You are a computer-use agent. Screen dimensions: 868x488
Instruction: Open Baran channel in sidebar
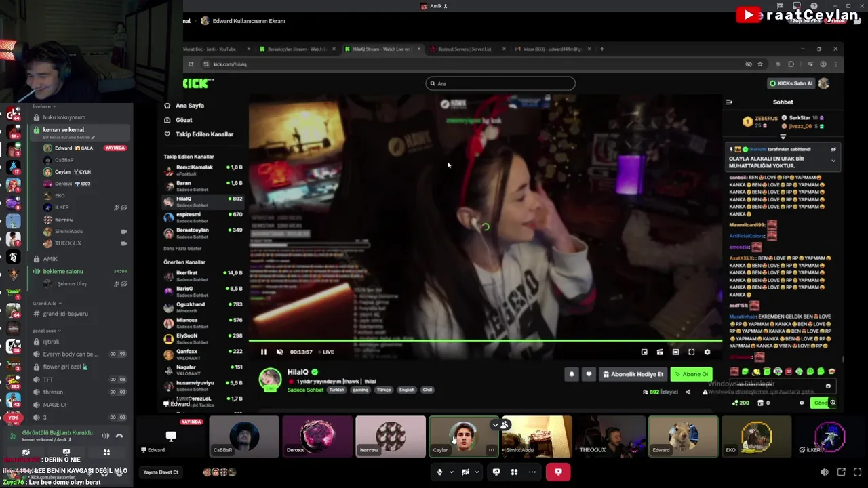[x=203, y=185]
